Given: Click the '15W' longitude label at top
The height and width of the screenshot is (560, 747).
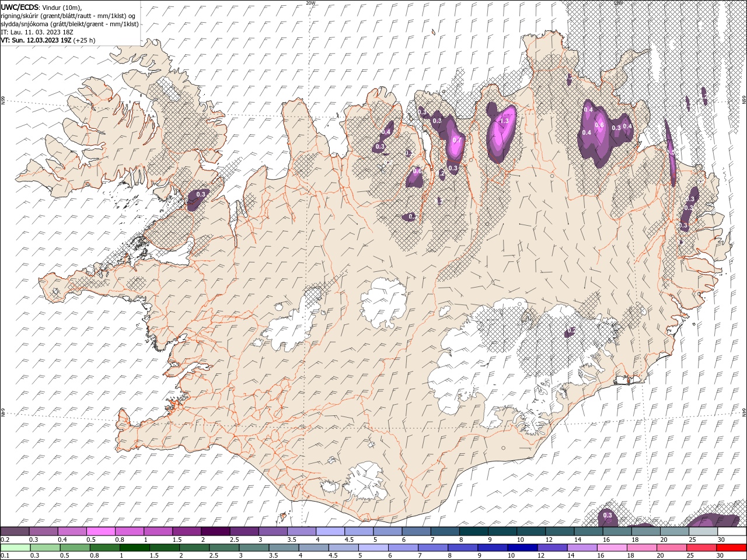Looking at the screenshot, I should [x=619, y=3].
